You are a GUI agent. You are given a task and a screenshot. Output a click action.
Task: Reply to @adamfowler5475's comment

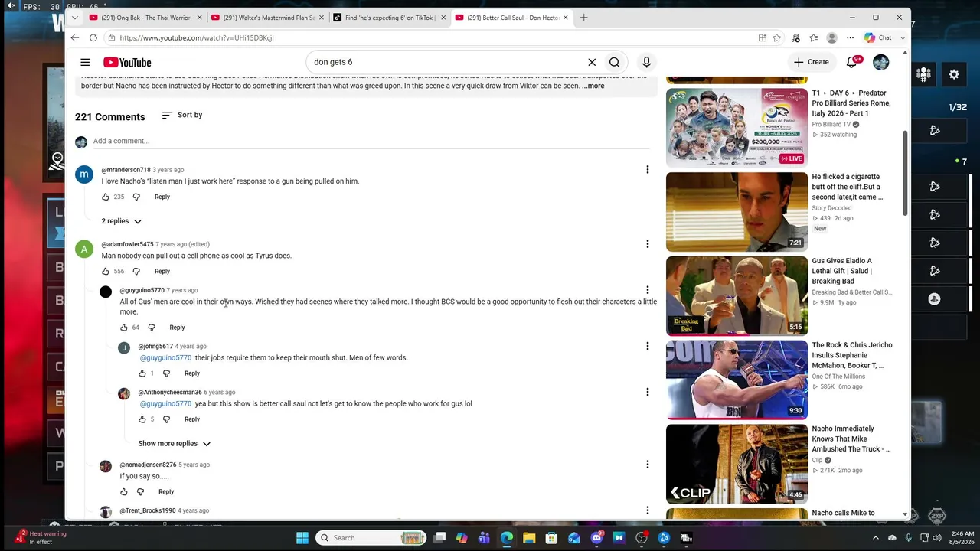[x=162, y=271]
